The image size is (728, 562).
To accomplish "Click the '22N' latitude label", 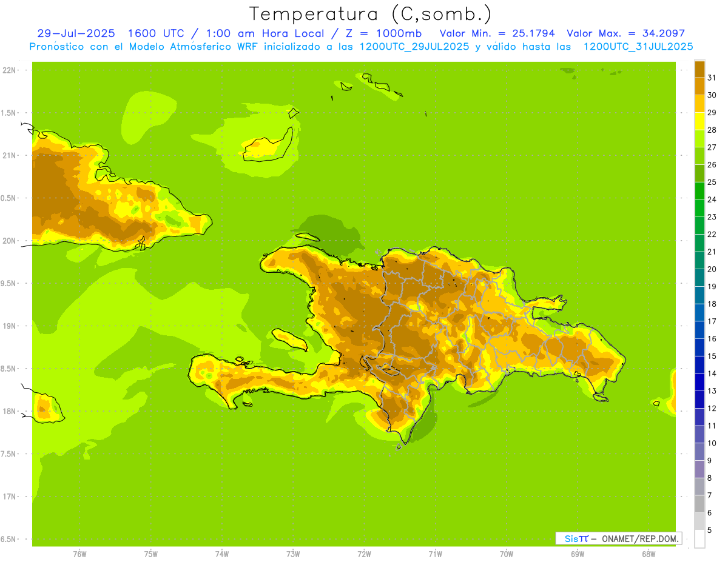I will [x=8, y=70].
